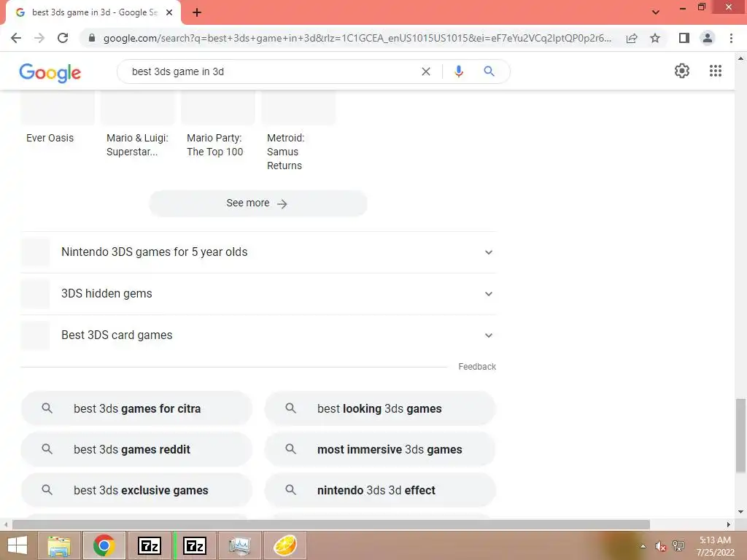This screenshot has height=560, width=747.
Task: Switch to Chrome in taskbar
Action: click(104, 545)
